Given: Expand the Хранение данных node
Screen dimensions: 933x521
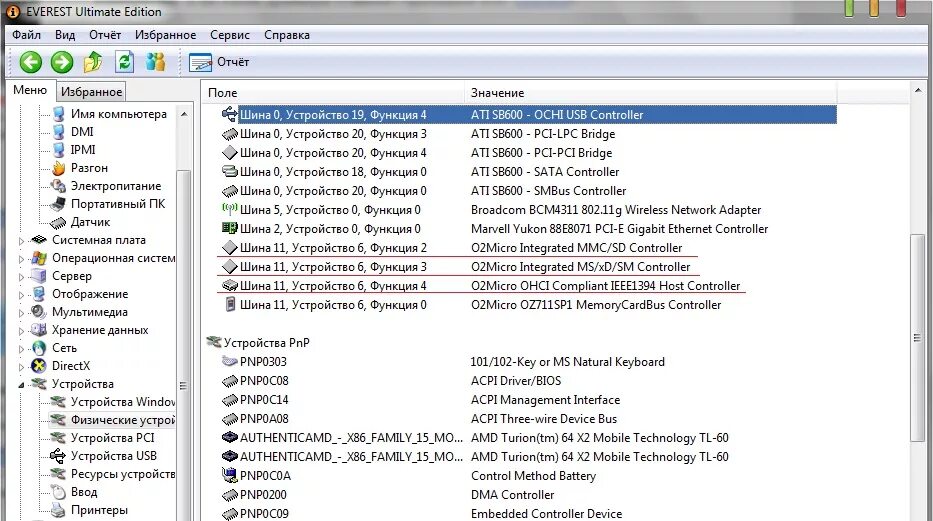Looking at the screenshot, I should tap(21, 331).
